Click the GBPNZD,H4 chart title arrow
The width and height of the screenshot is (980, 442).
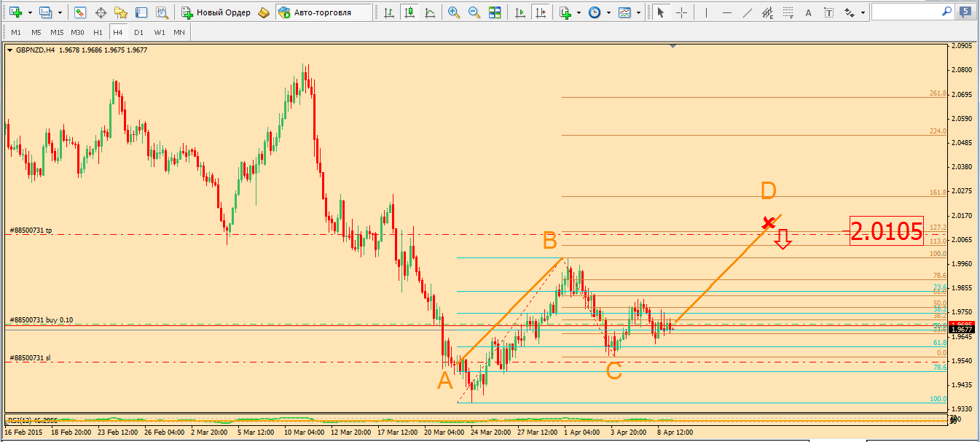tap(9, 50)
